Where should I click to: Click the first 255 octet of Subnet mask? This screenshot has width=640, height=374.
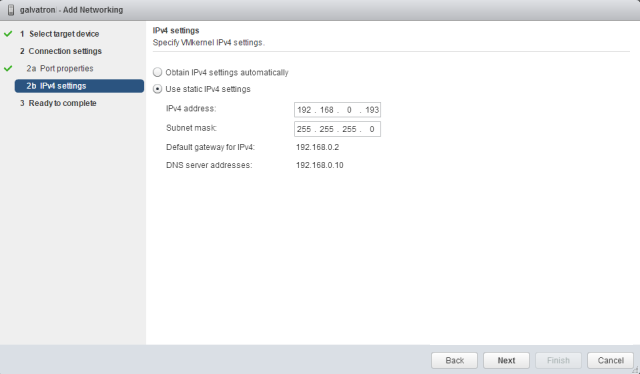pos(304,129)
